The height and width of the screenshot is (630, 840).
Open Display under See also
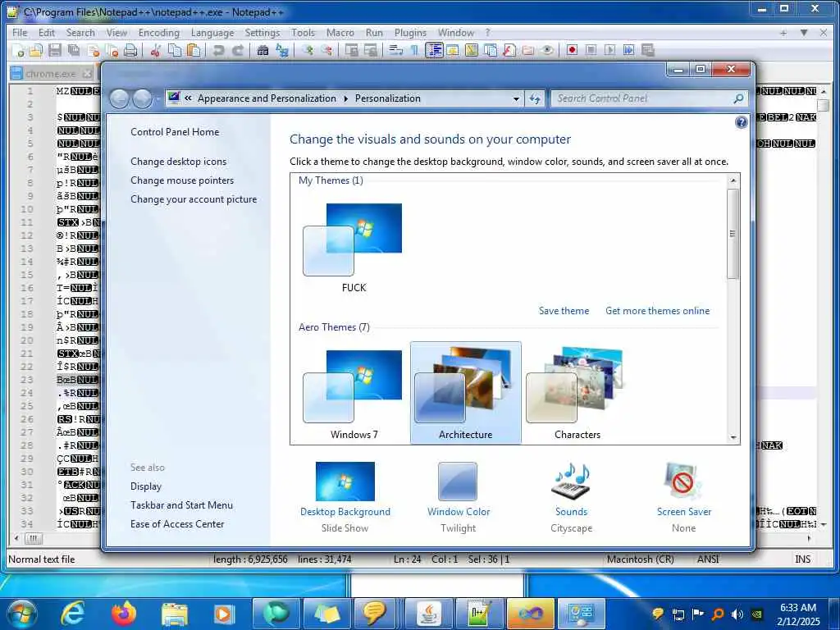(x=146, y=486)
